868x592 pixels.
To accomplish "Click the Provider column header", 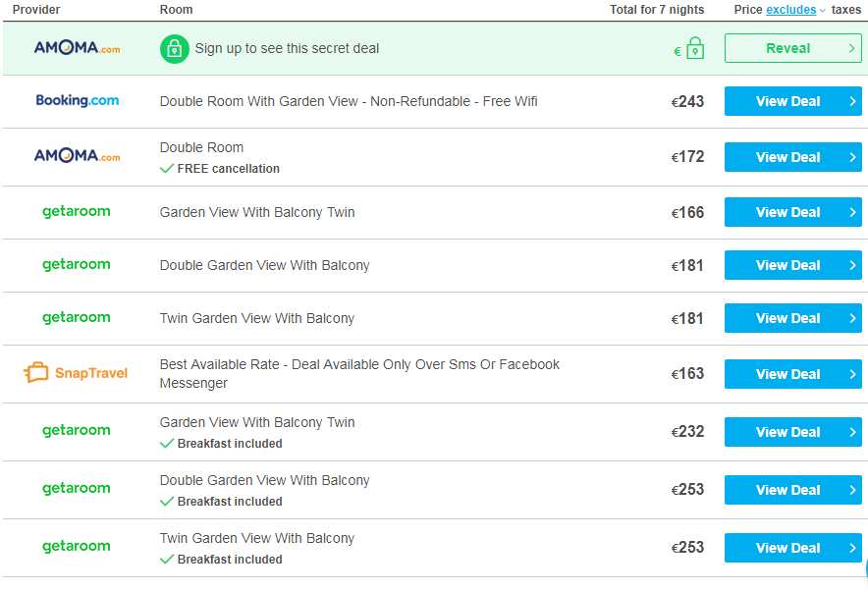I will click(x=36, y=10).
